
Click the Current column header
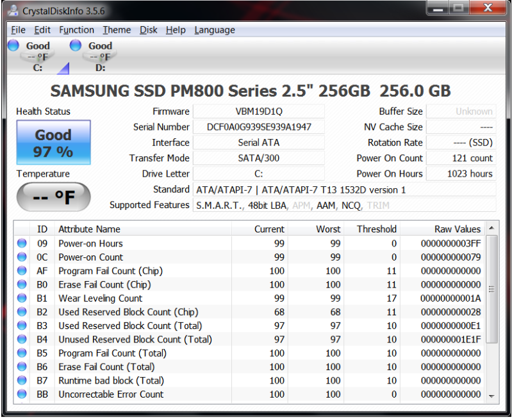pyautogui.click(x=260, y=229)
